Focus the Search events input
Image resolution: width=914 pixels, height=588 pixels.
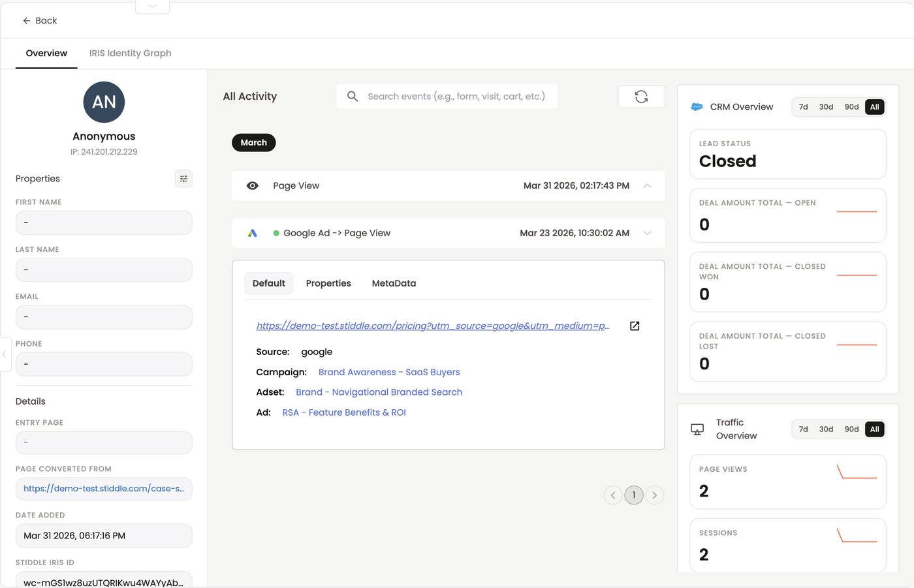pos(456,97)
